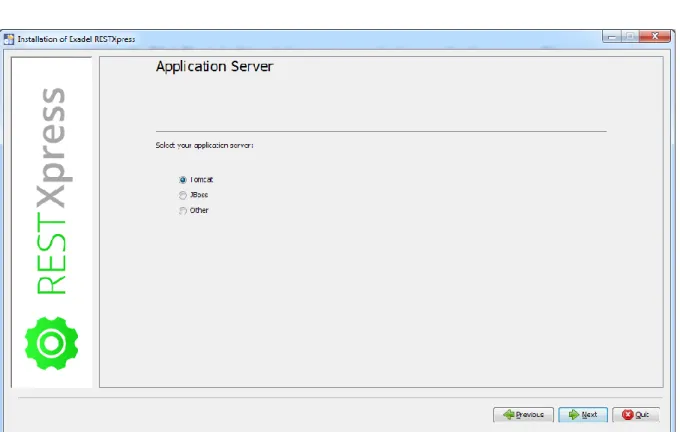The image size is (680, 432).
Task: Minimize the installation window
Action: coord(611,37)
